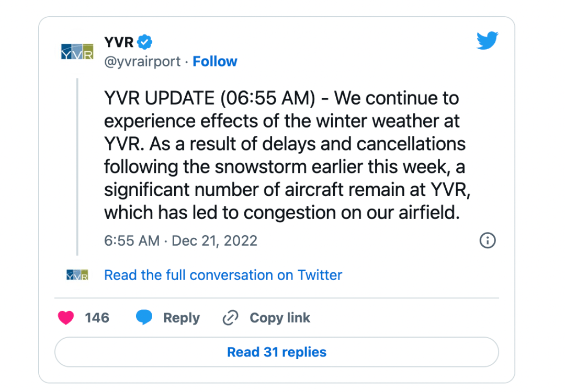The width and height of the screenshot is (565, 392).
Task: Click the Reply text label
Action: [x=182, y=317]
